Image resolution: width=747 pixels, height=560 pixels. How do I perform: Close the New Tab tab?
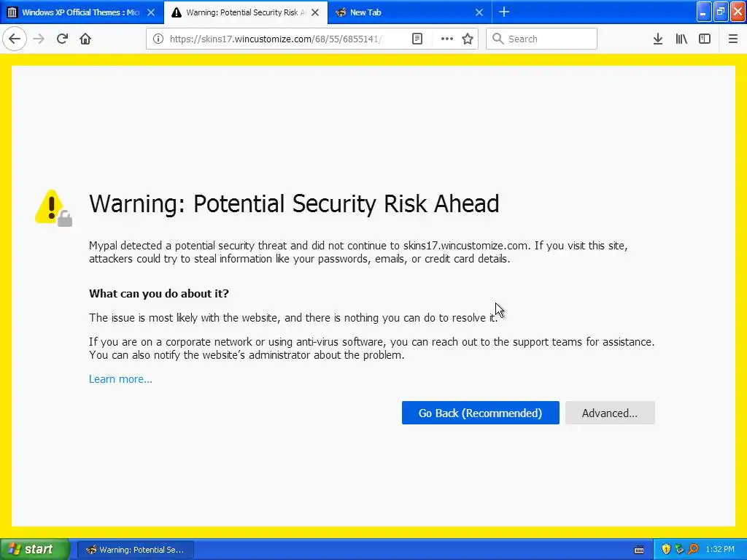click(479, 12)
